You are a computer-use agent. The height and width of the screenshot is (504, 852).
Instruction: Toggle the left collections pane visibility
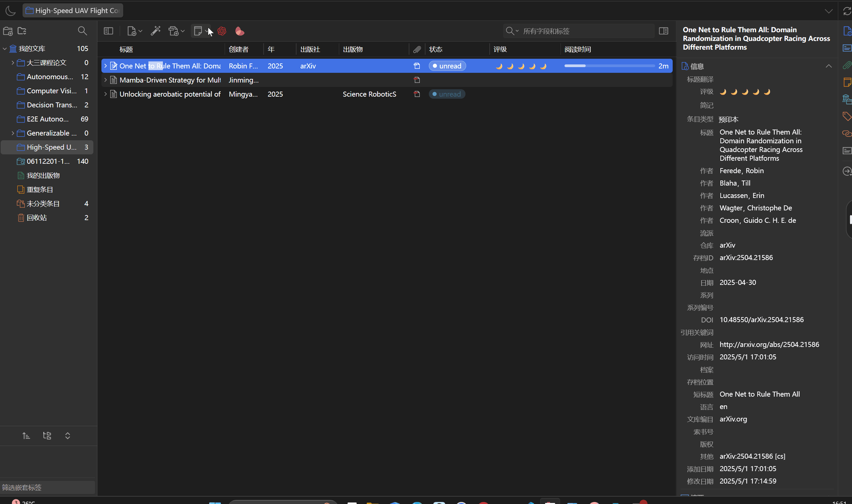tap(108, 31)
